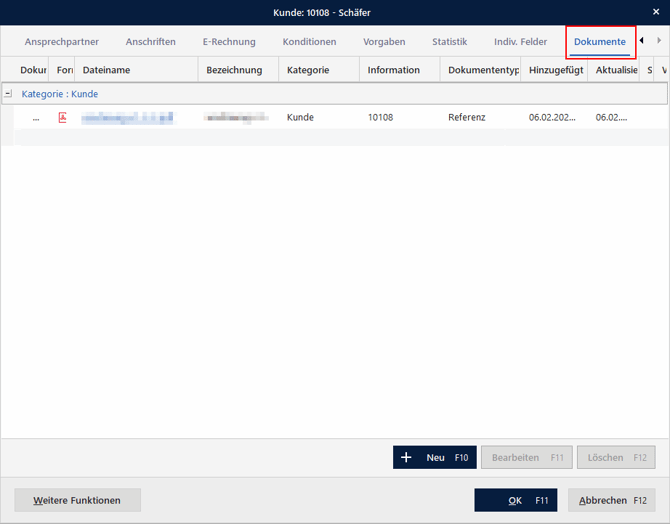
Task: Add a new document with Neu
Action: coord(435,457)
